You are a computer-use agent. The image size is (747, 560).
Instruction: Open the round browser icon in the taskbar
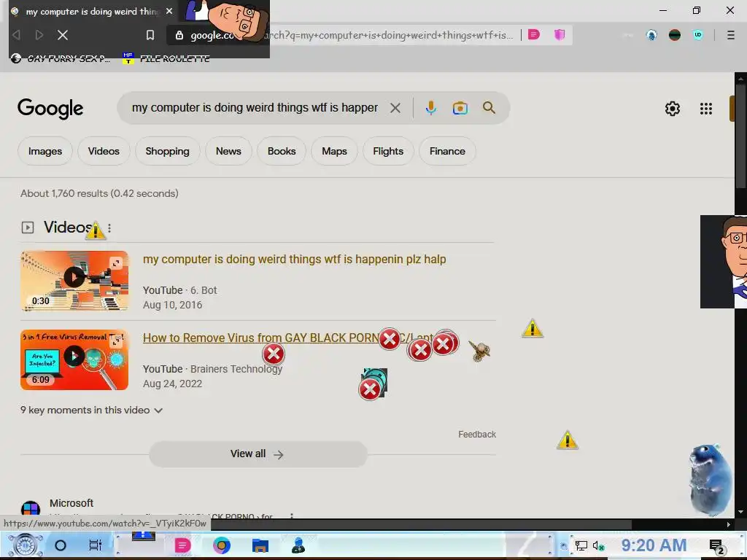222,545
